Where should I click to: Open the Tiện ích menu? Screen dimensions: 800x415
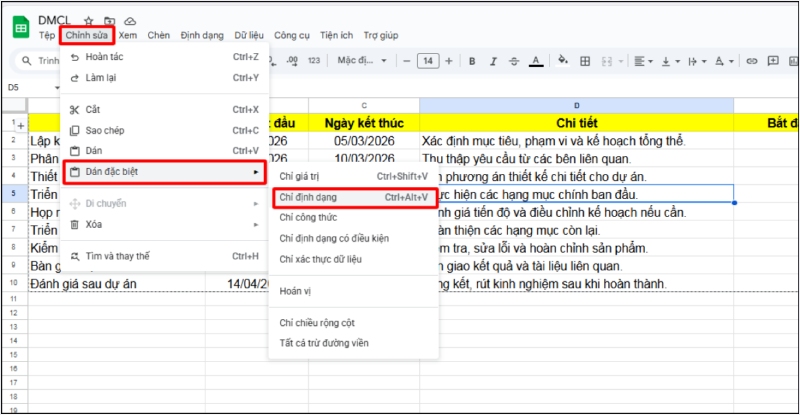coord(336,35)
